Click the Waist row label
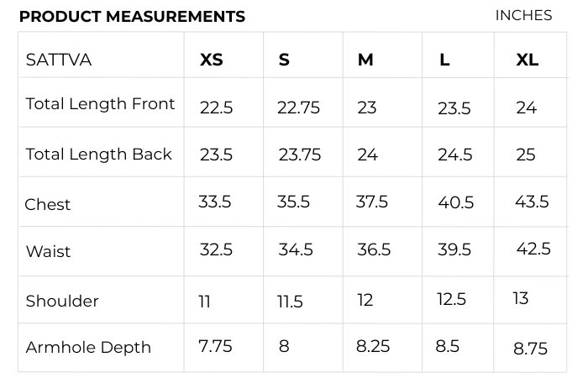This screenshot has height=378, width=588. point(49,251)
